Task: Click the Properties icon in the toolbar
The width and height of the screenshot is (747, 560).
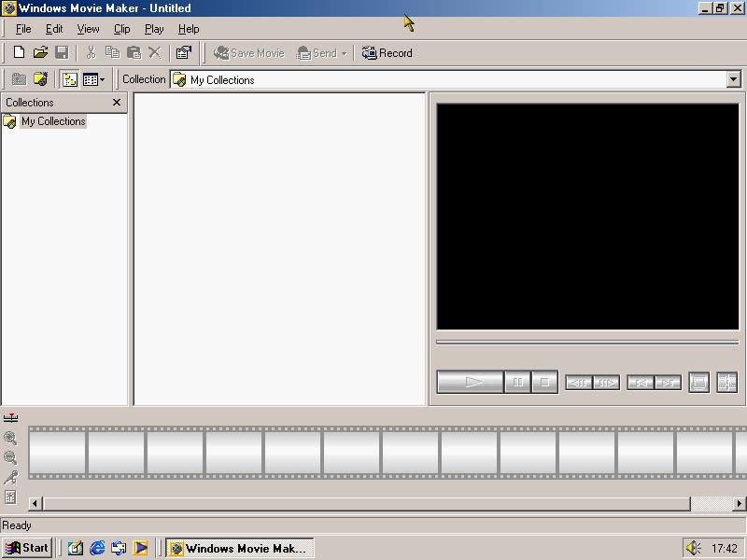Action: tap(184, 53)
